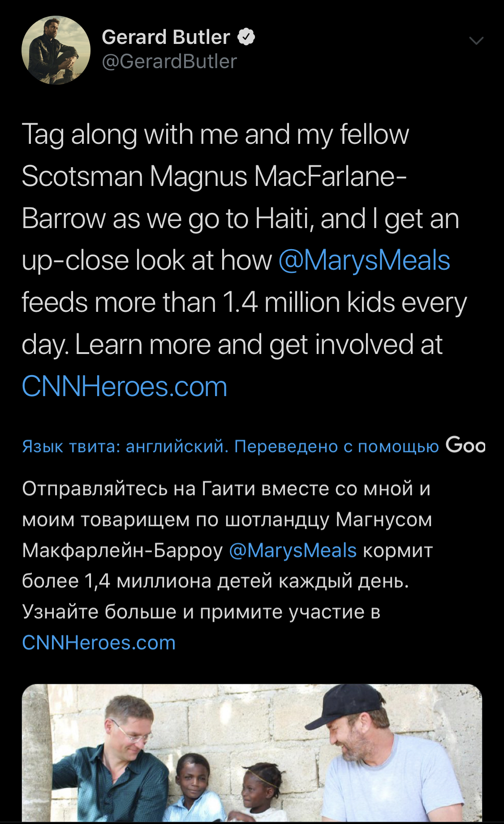The width and height of the screenshot is (504, 824).
Task: Follow CNNHeroes.com link in English tweet
Action: 125,386
